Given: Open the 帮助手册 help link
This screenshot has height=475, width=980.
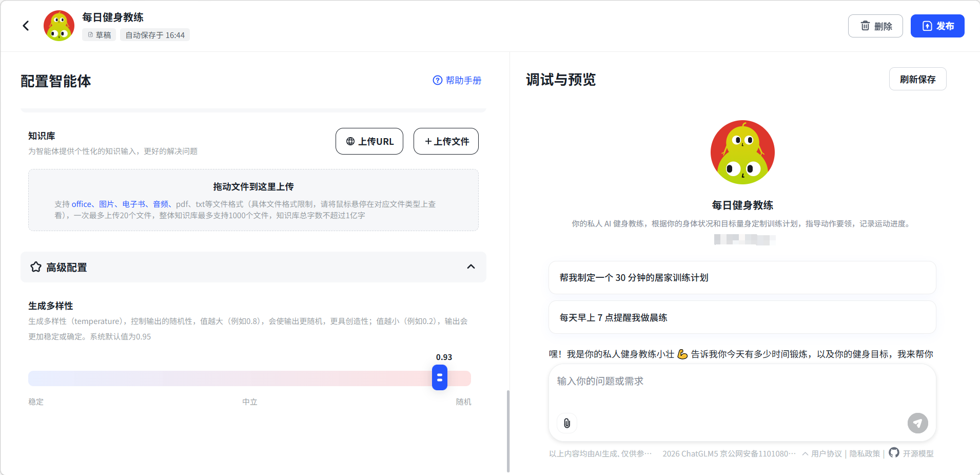Looking at the screenshot, I should (457, 80).
